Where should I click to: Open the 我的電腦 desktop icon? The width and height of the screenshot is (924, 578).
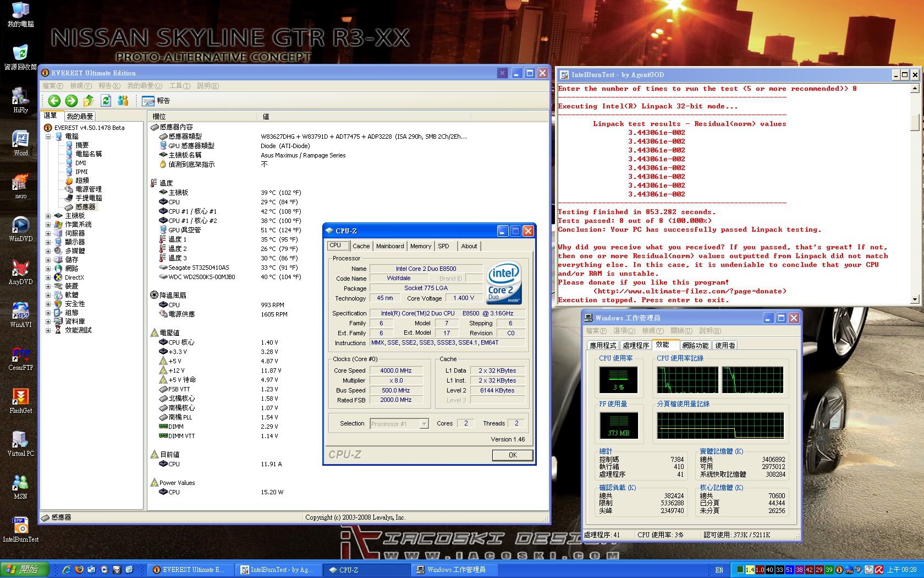click(20, 15)
